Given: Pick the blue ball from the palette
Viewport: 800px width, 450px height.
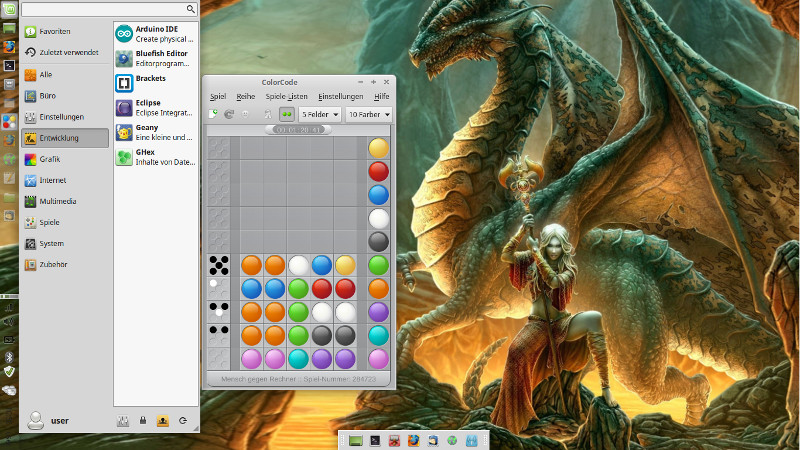Looking at the screenshot, I should (379, 195).
